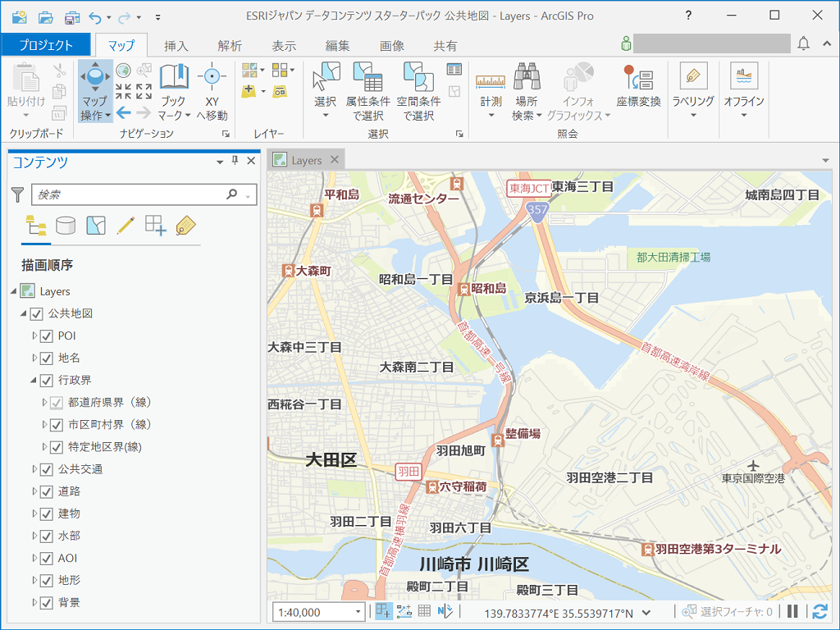The height and width of the screenshot is (630, 840).
Task: Click fixed zoom out arrows icon
Action: pos(144,91)
